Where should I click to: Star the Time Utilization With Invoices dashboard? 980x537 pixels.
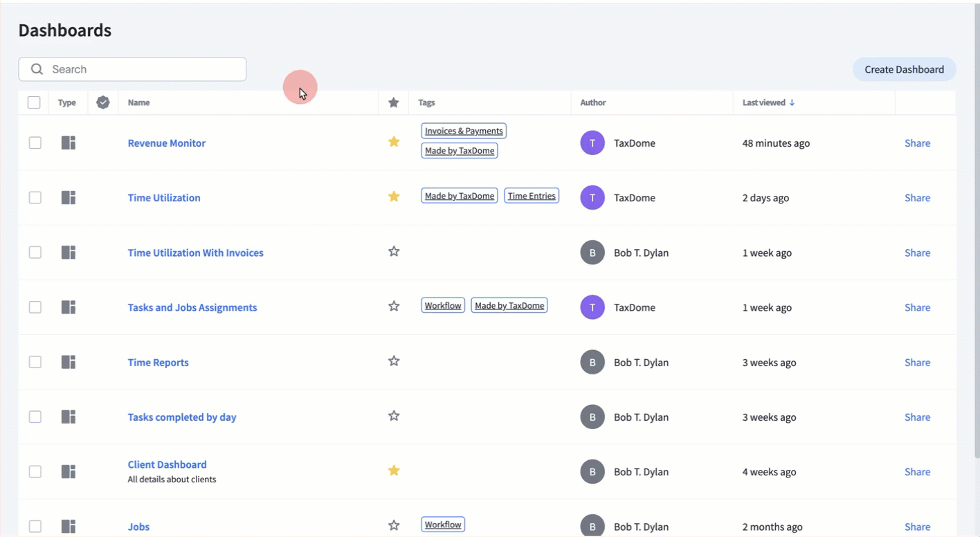click(x=394, y=252)
